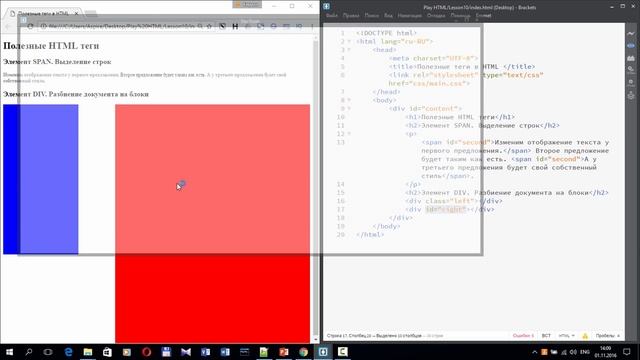Viewport: 640px width, 360px height.
Task: Show hidden system tray icons
Action: (534, 352)
